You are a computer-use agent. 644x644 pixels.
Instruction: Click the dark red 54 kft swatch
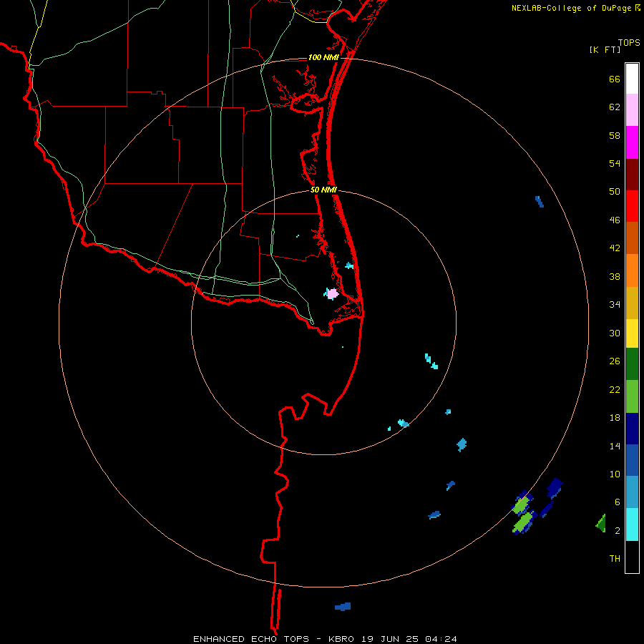tap(632, 175)
